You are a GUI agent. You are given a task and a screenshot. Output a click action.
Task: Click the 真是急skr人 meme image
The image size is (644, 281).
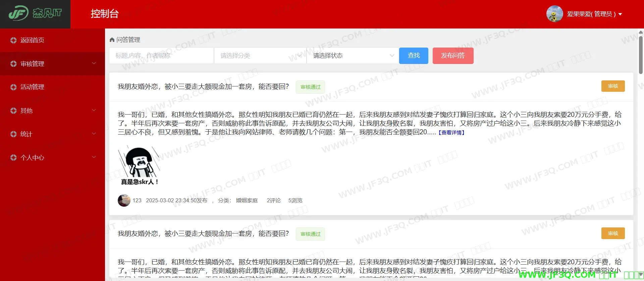tap(139, 166)
